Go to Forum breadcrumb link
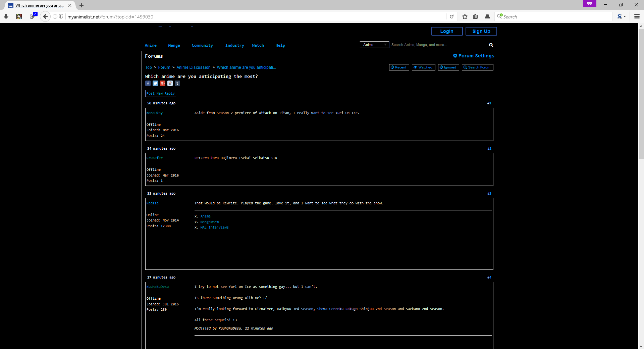Screen dimensions: 644x349 click(x=164, y=67)
